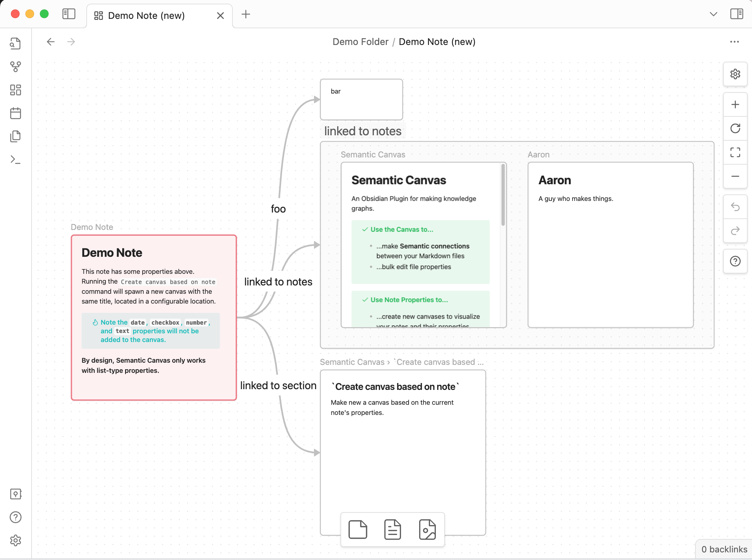Open today's daily note calendar icon
Screen dimensions: 752x560
(15, 113)
